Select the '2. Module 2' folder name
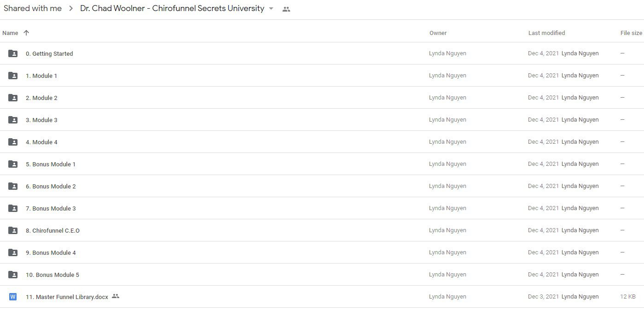Viewport: 644px width, 311px height. (41, 98)
